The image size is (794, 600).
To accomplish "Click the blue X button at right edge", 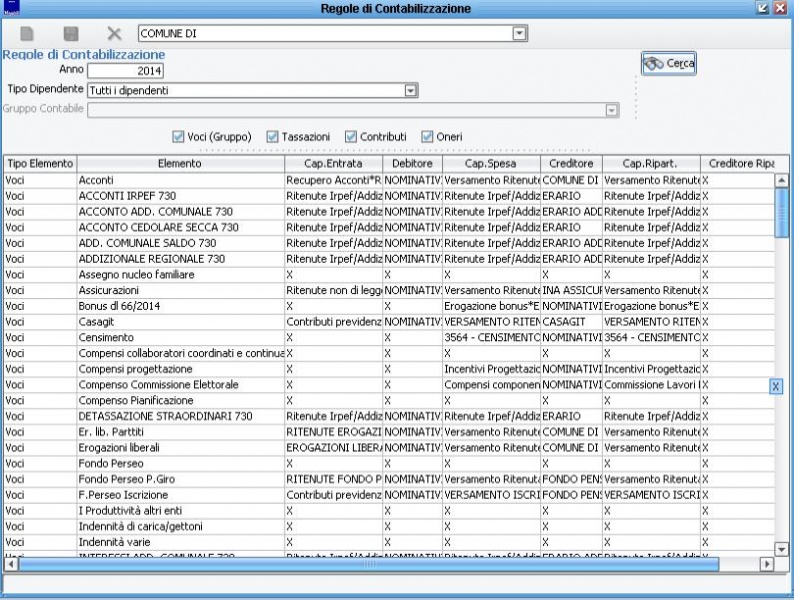I will click(775, 386).
